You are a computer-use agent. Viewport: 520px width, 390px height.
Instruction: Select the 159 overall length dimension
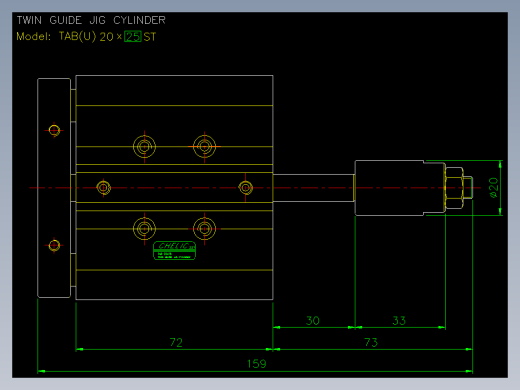pyautogui.click(x=257, y=364)
